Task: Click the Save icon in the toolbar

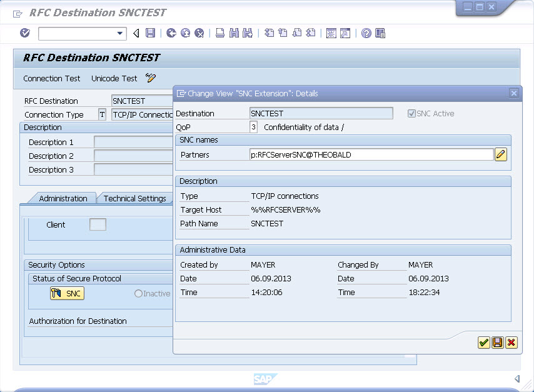Action: pos(150,33)
